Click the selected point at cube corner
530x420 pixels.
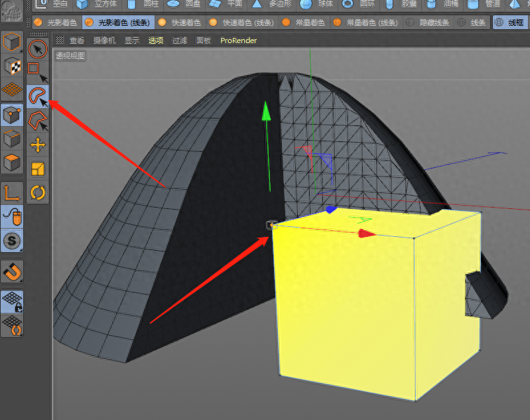point(271,225)
